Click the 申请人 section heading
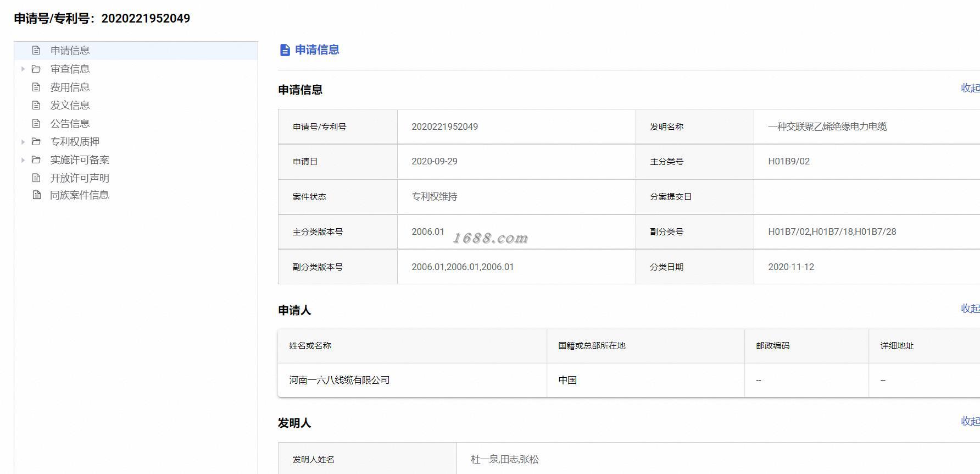 (294, 311)
